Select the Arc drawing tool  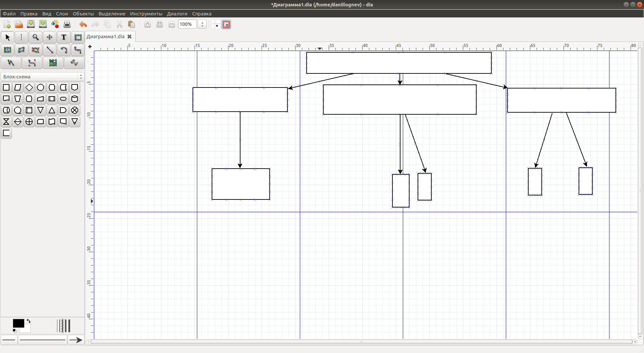click(63, 50)
